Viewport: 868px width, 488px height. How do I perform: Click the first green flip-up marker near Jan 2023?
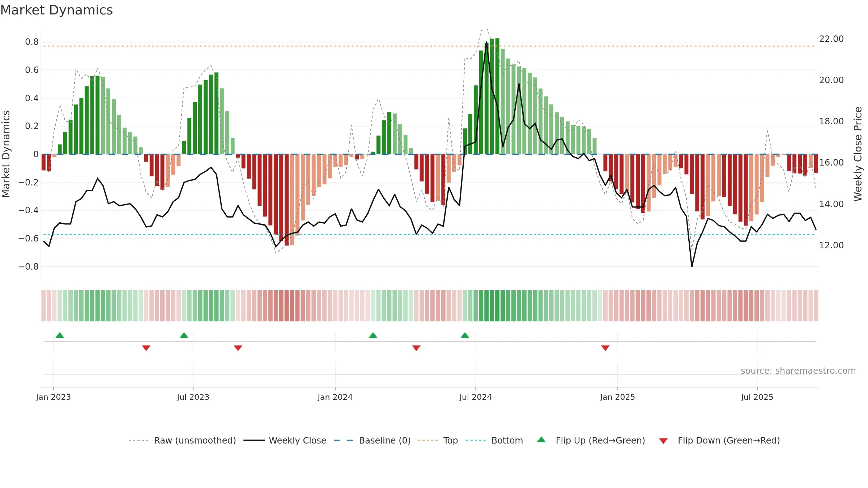pos(60,335)
